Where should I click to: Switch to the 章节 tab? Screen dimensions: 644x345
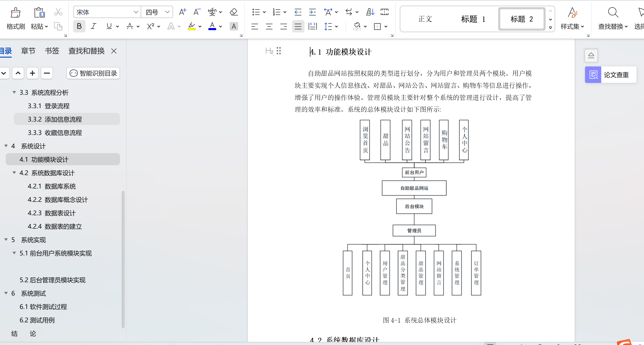tap(28, 51)
